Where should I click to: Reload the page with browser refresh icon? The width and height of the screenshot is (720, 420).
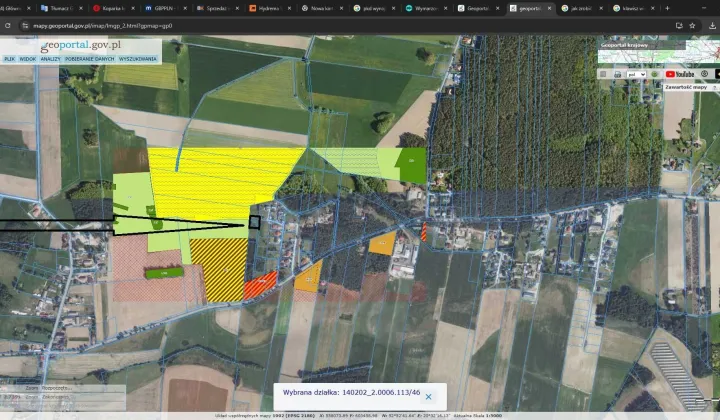[7, 25]
